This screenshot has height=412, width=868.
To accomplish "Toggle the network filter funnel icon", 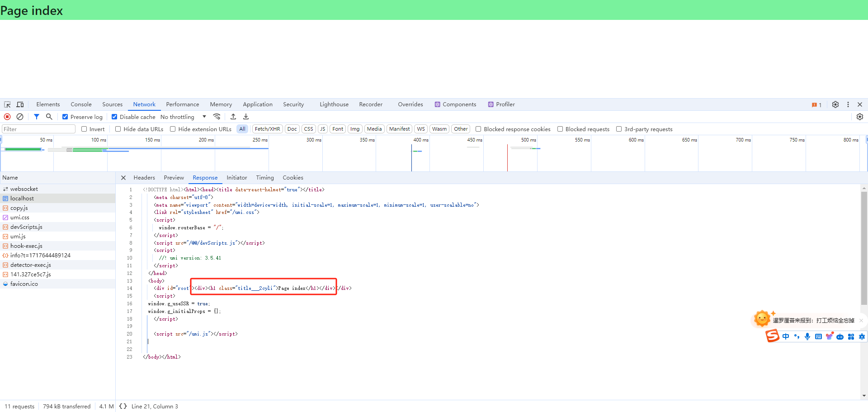I will coord(37,117).
